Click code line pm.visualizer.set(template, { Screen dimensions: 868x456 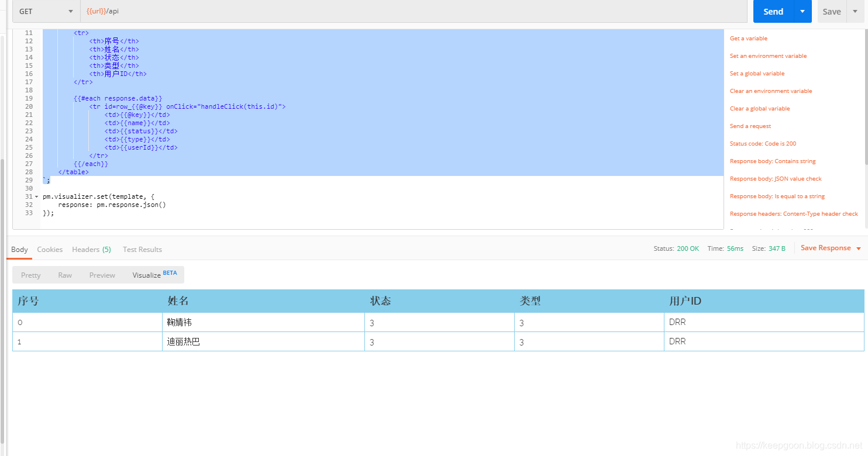coord(98,197)
